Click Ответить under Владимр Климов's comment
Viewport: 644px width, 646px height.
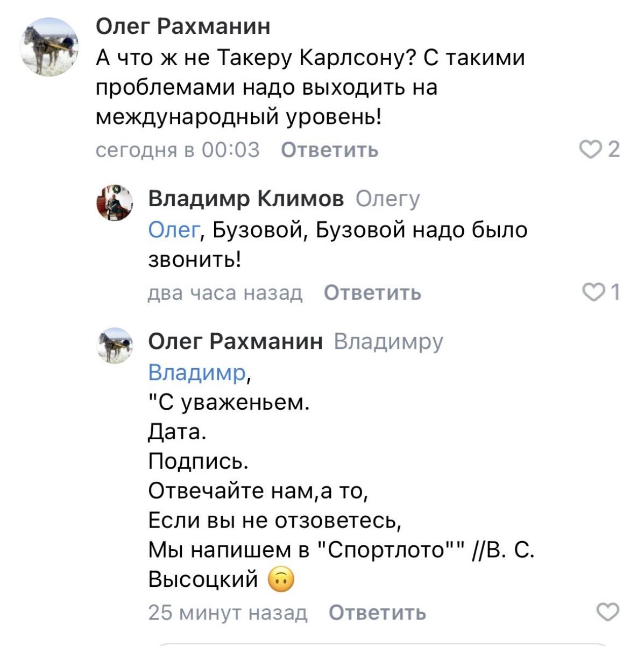tap(371, 292)
